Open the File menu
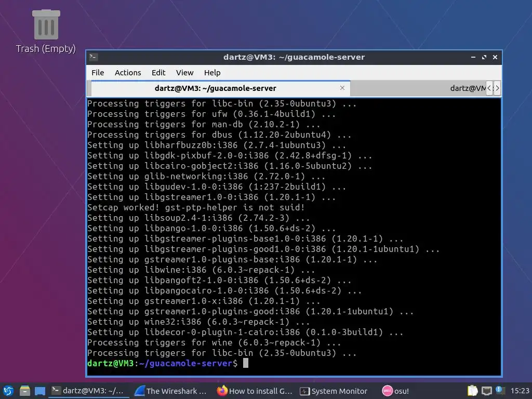This screenshot has height=399, width=532. click(x=98, y=73)
